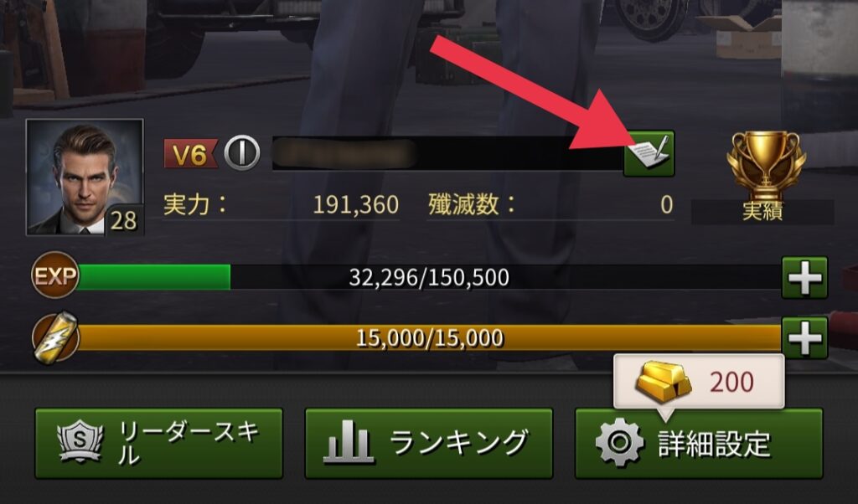858x504 pixels.
Task: Tap the shield icon in リーダースキル
Action: 80,441
